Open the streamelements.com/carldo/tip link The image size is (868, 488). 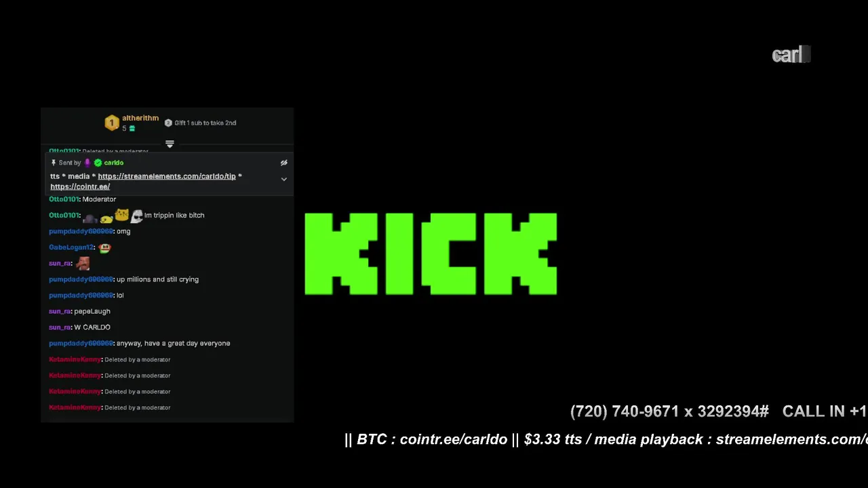167,176
